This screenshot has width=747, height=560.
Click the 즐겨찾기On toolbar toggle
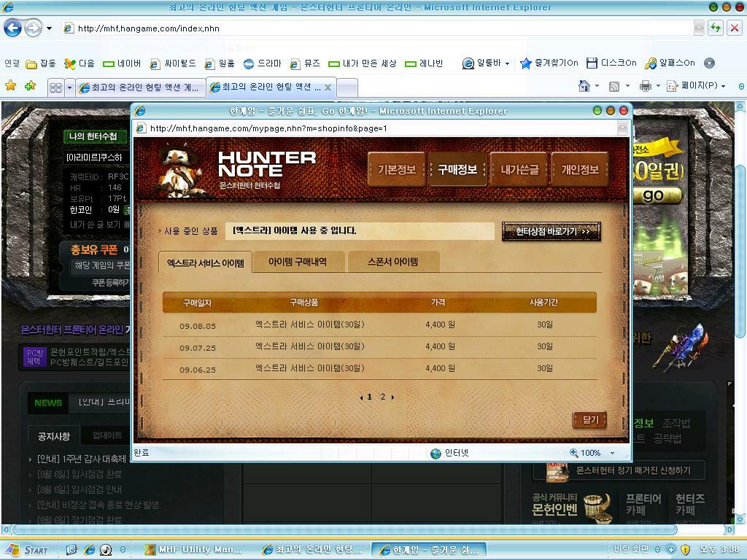point(549,63)
